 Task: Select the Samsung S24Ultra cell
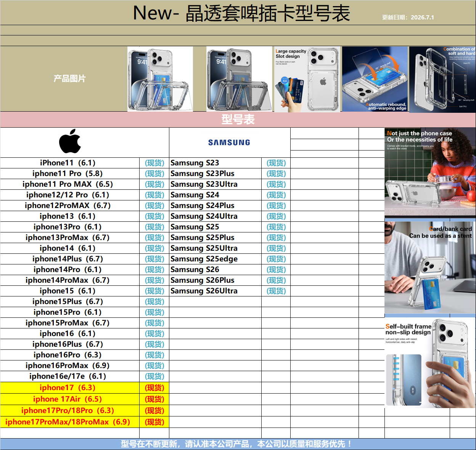tap(215, 216)
